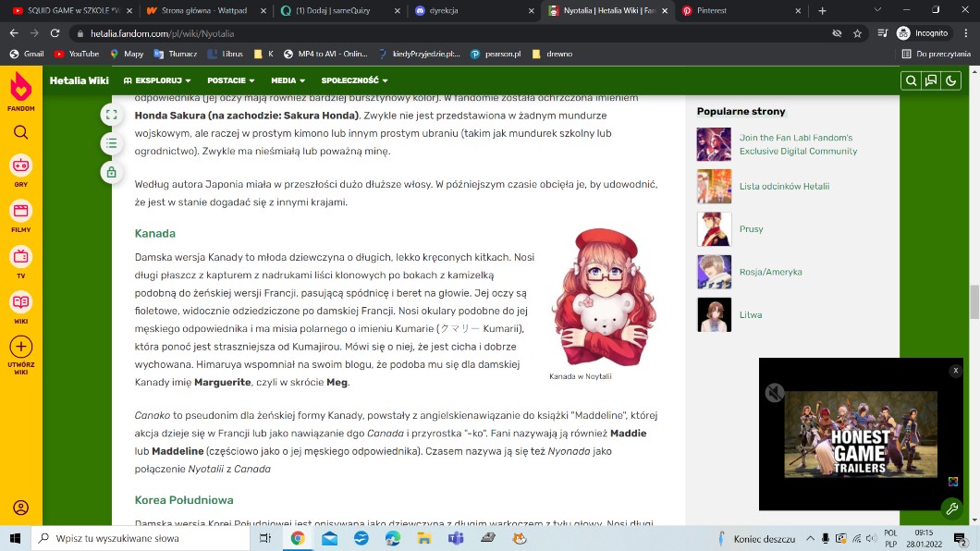This screenshot has height=551, width=980.
Task: Click the Kanada character image thumbnail
Action: point(603,296)
